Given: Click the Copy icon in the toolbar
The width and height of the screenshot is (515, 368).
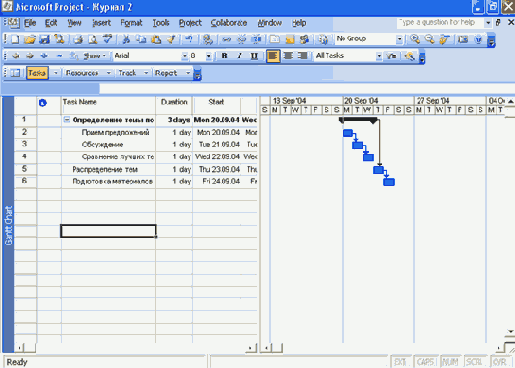Looking at the screenshot, I should click(141, 39).
